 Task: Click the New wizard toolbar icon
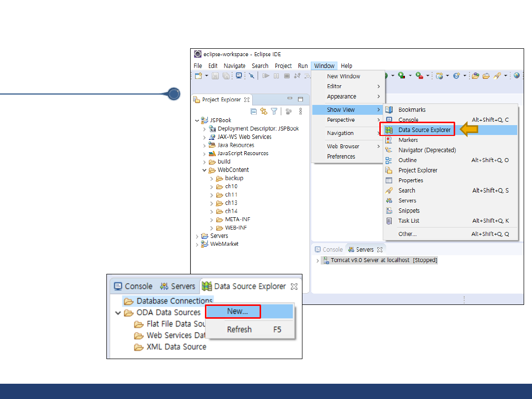point(198,76)
